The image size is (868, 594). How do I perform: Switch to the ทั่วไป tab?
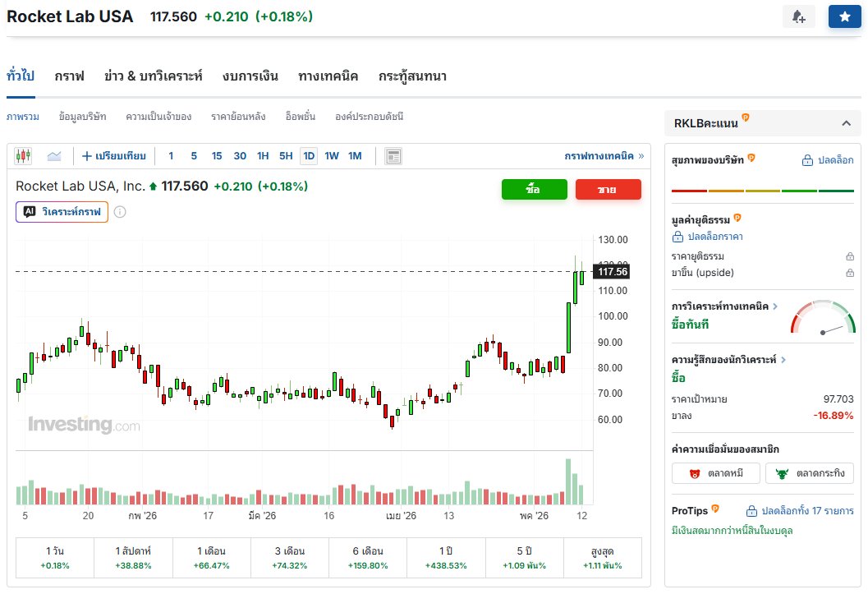click(21, 76)
